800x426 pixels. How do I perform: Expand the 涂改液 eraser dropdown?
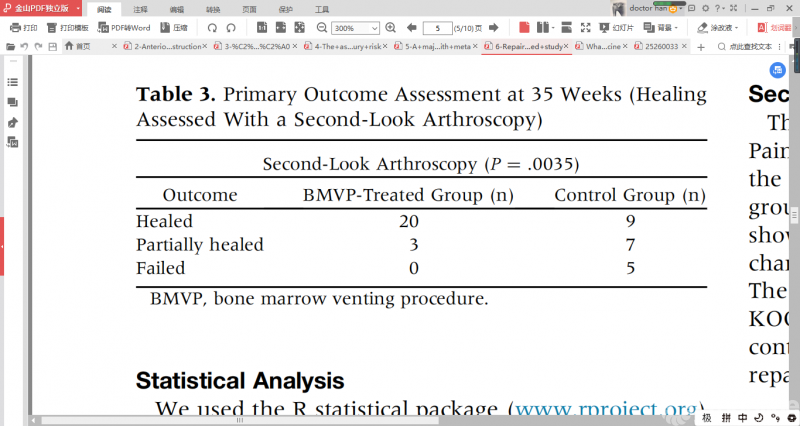[x=740, y=27]
